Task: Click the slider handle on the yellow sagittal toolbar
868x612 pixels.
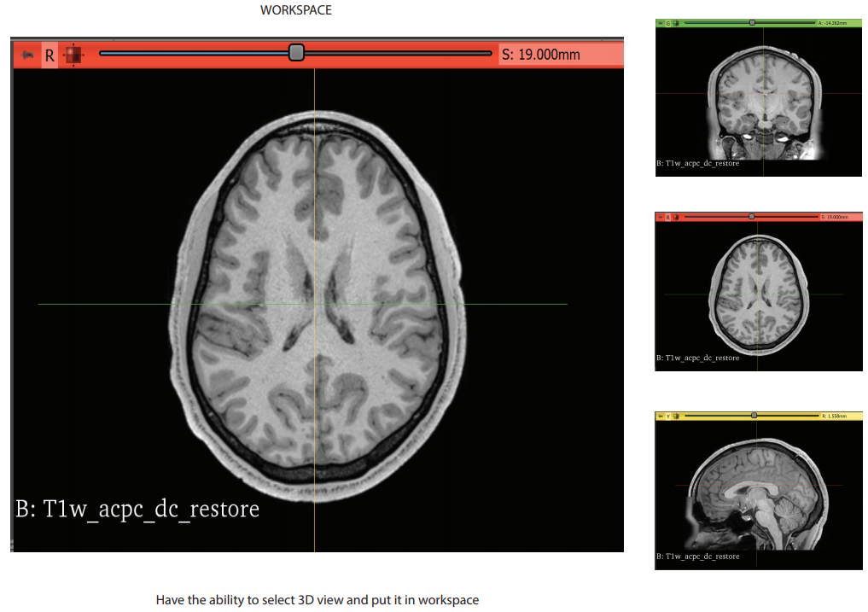Action: [754, 416]
